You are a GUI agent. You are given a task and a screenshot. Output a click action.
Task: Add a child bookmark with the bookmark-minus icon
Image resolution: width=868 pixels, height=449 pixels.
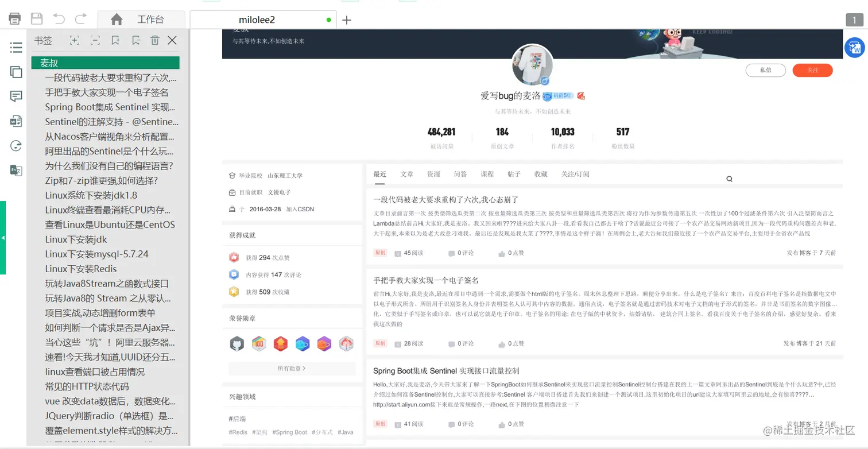click(x=135, y=40)
